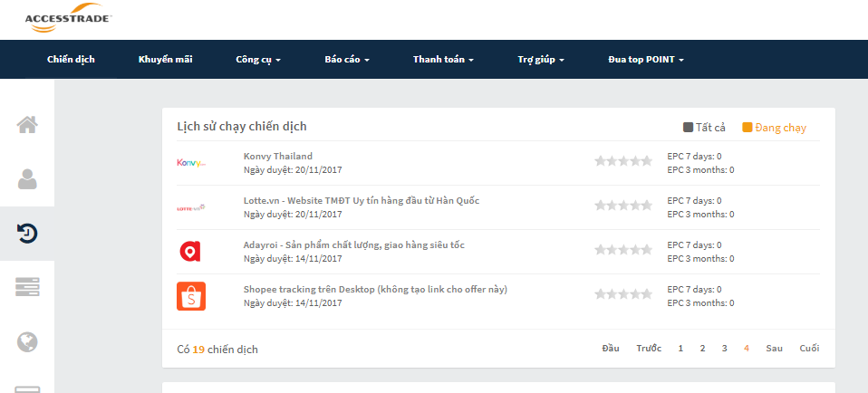Go to pagination page 2
This screenshot has width=868, height=393.
click(x=702, y=348)
